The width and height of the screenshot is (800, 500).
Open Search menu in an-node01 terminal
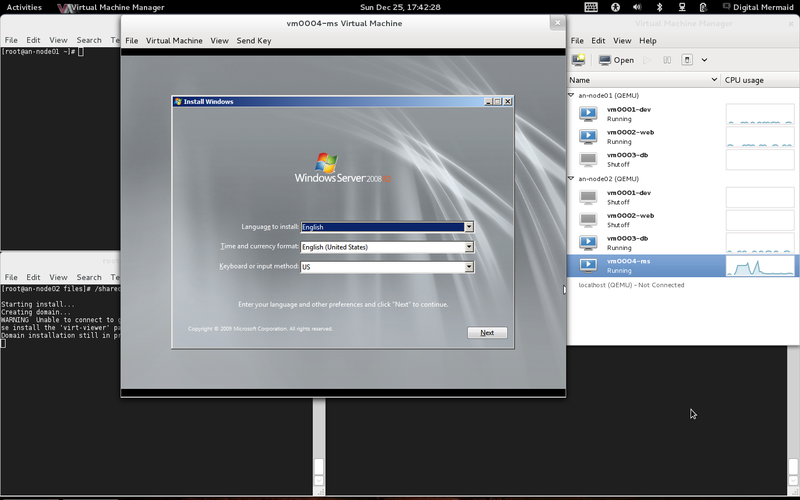89,40
